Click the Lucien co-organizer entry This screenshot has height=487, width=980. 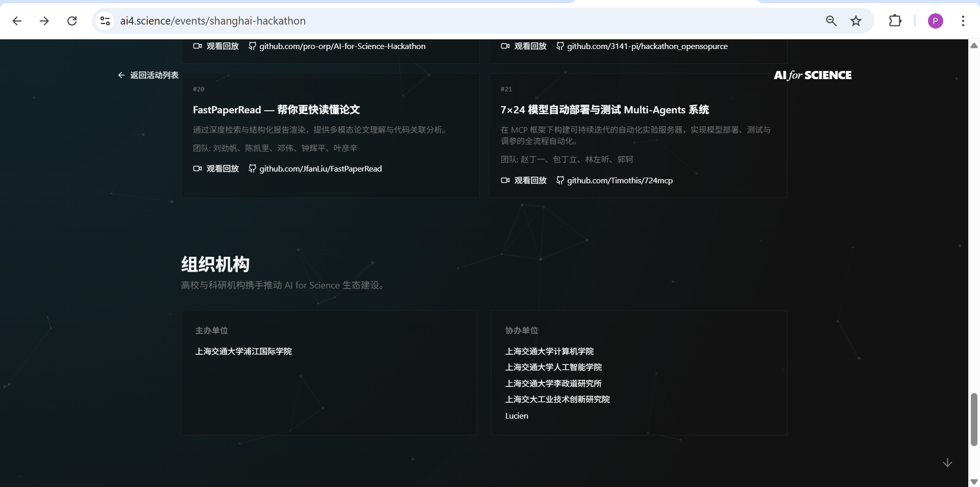click(x=517, y=416)
